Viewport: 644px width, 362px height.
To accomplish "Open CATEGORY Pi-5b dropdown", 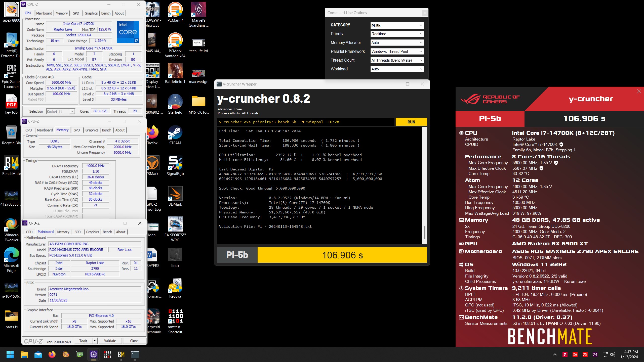I will click(x=397, y=25).
